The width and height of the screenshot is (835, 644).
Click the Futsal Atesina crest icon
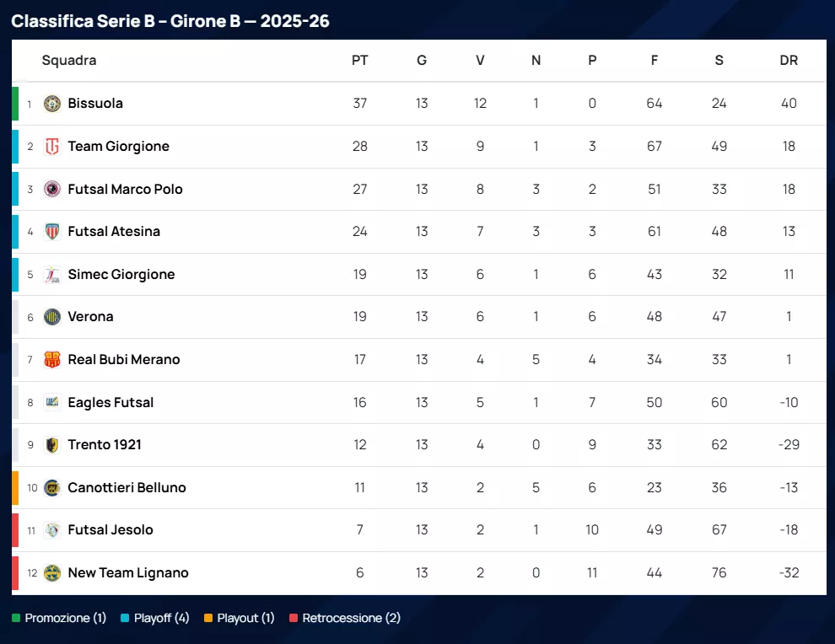[52, 232]
